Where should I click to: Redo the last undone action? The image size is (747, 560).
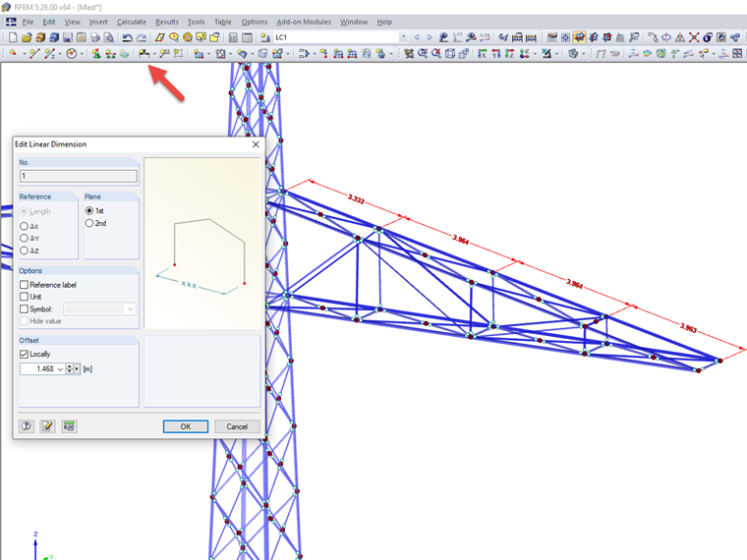coord(142,37)
